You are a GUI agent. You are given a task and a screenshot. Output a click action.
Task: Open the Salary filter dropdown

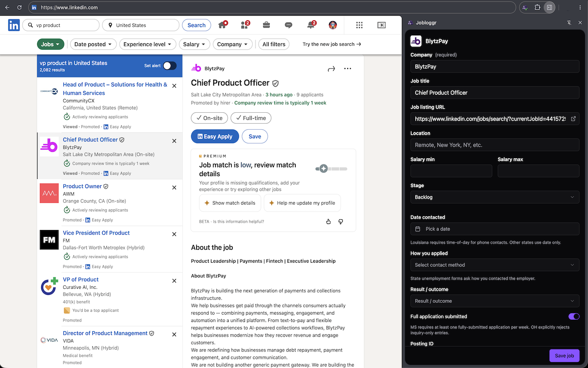point(194,44)
